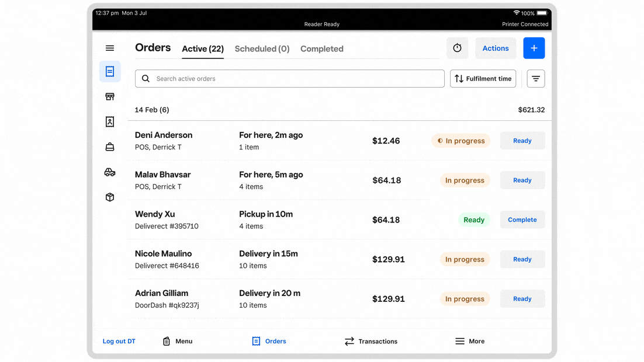Open Transactions in the bottom navigation

pyautogui.click(x=371, y=342)
